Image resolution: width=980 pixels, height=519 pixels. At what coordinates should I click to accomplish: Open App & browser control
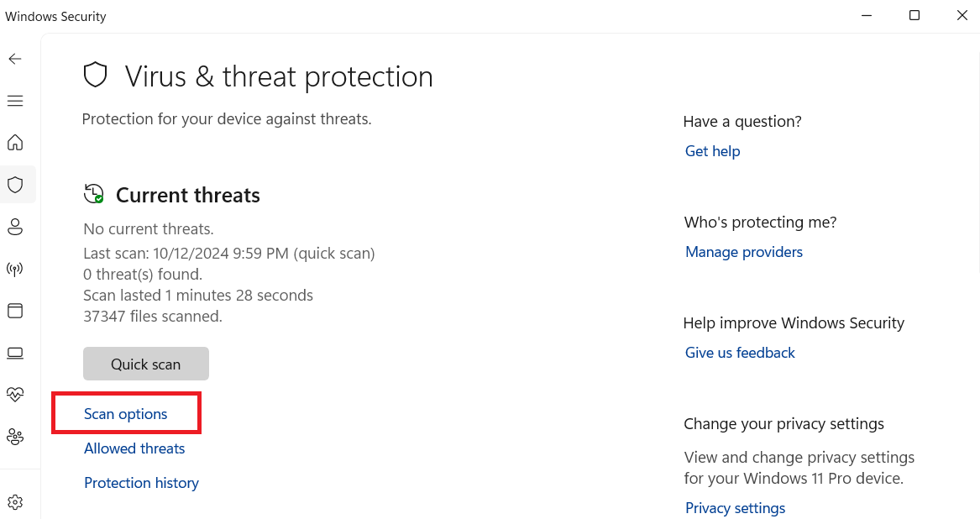click(15, 311)
